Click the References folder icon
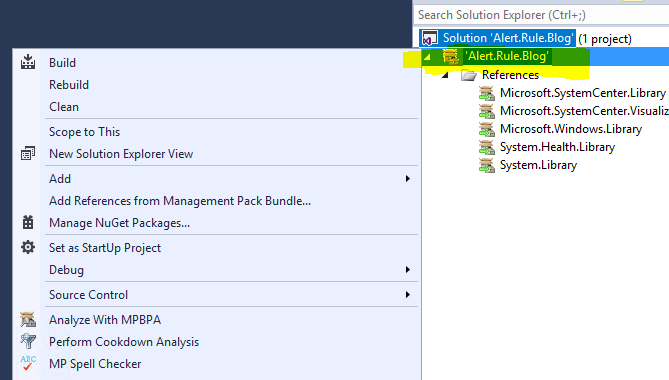The image size is (669, 380). click(x=469, y=75)
